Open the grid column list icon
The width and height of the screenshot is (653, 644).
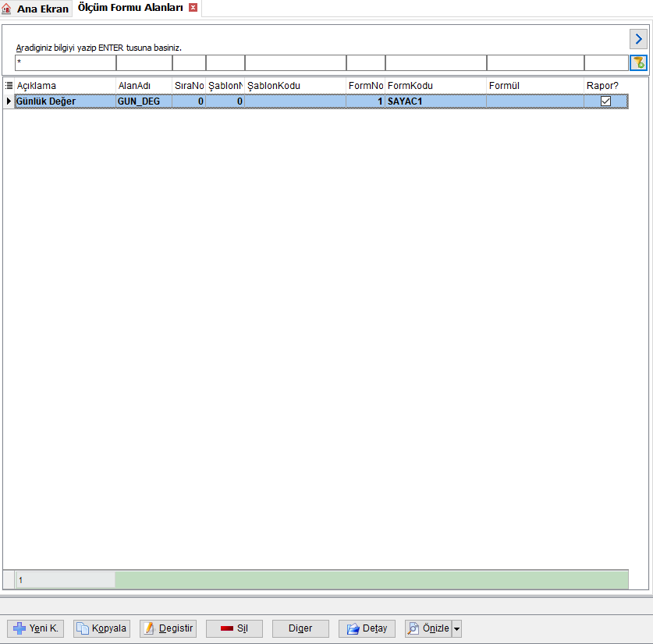[9, 85]
